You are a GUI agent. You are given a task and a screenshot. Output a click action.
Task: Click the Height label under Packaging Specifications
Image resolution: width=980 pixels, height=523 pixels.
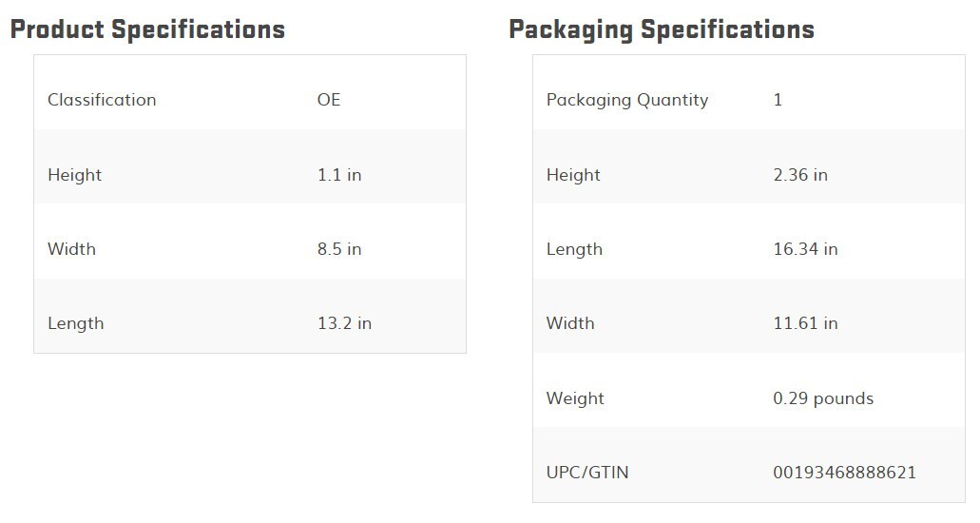573,175
